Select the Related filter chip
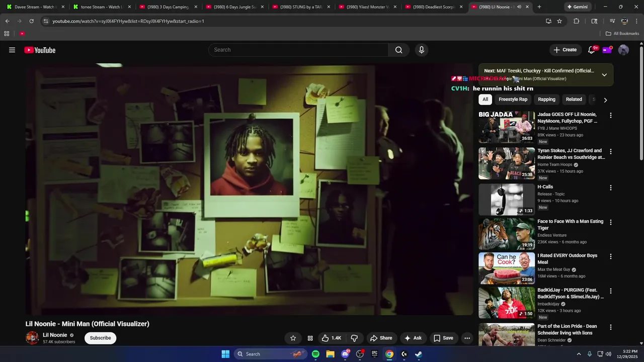This screenshot has height=362, width=644. 574,100
